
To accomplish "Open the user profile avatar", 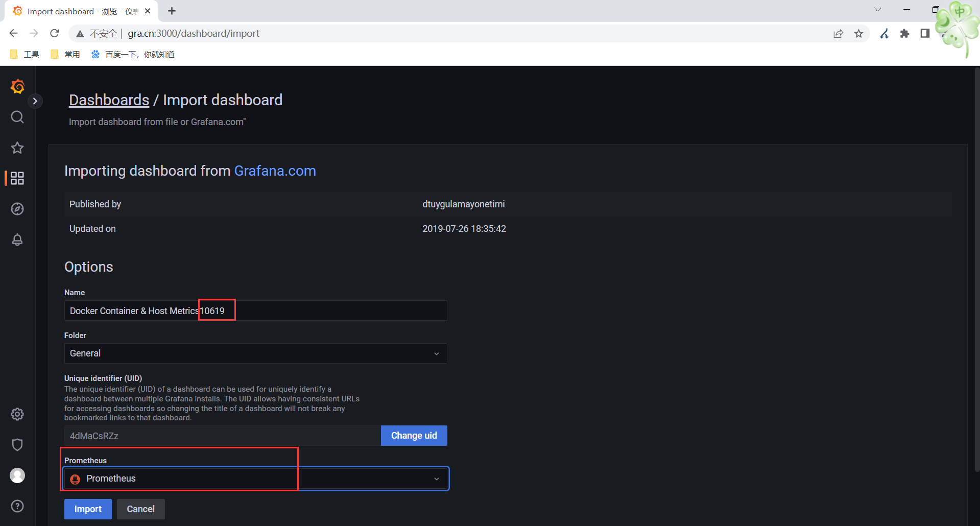I will [x=17, y=475].
